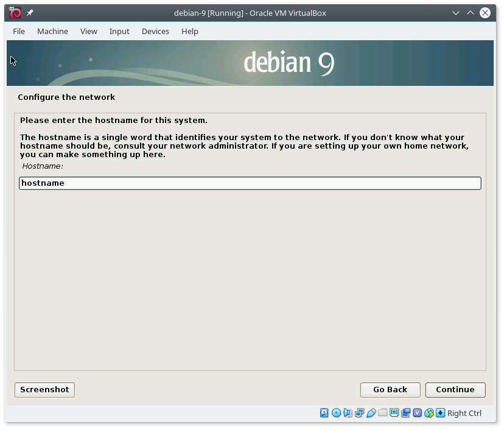Open the shared folders status icon
Screen dimensions: 504x430
(x=382, y=413)
